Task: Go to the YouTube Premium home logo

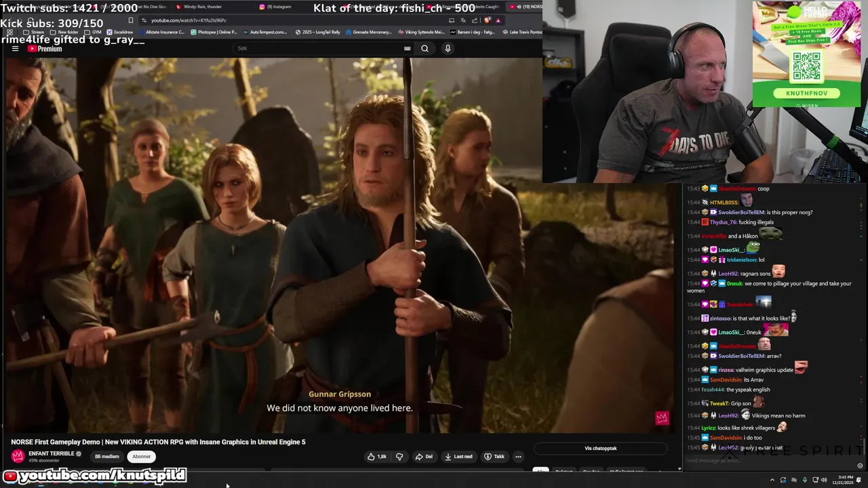Action: [x=45, y=49]
